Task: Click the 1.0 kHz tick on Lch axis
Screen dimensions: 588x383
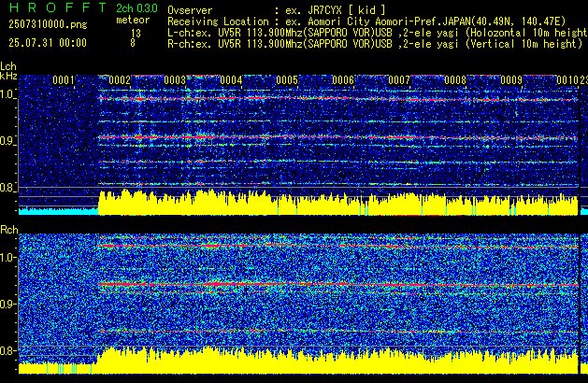Action: pos(7,94)
